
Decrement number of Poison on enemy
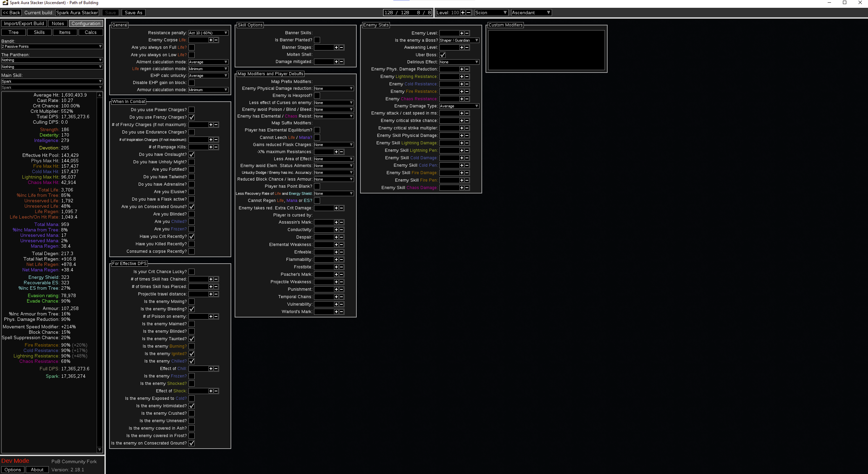(x=216, y=316)
